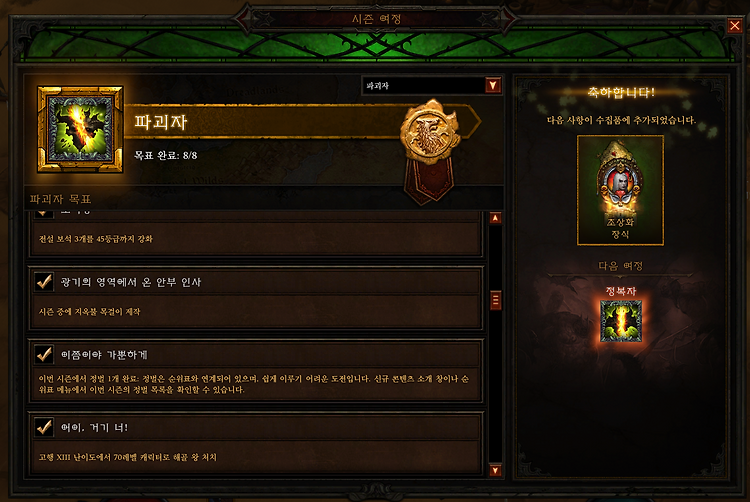Click scroll down arrow in objectives list
The width and height of the screenshot is (750, 502).
495,470
